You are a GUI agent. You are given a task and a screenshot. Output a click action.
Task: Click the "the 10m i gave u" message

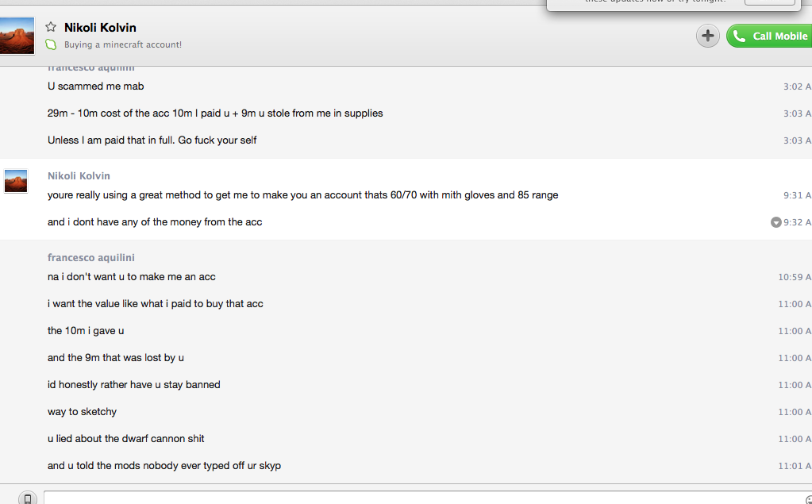pos(86,331)
